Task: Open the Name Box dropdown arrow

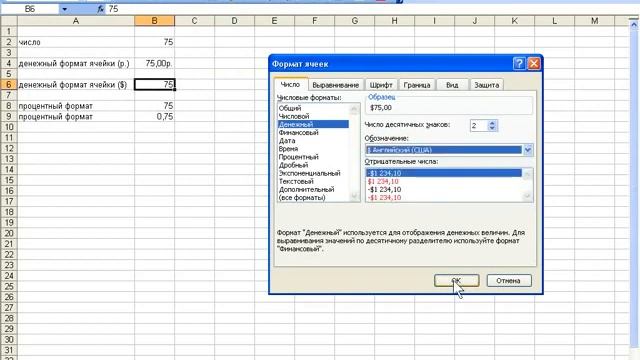Action: point(64,9)
